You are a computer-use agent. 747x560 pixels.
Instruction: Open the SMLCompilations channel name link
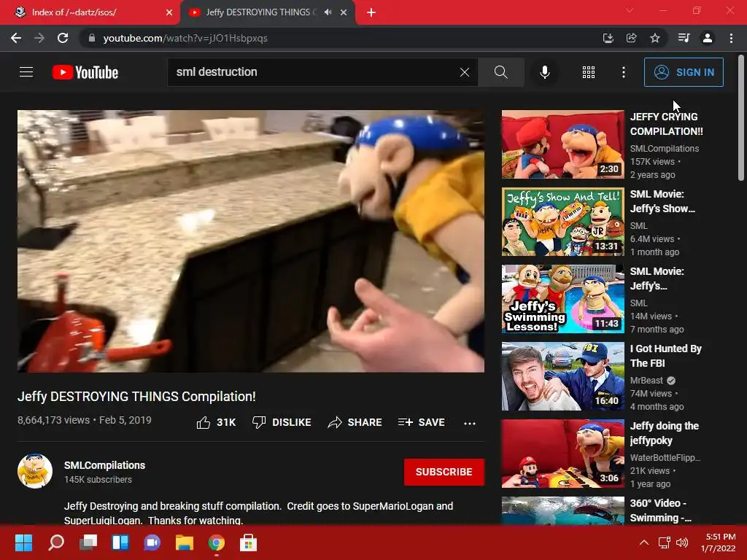(105, 465)
